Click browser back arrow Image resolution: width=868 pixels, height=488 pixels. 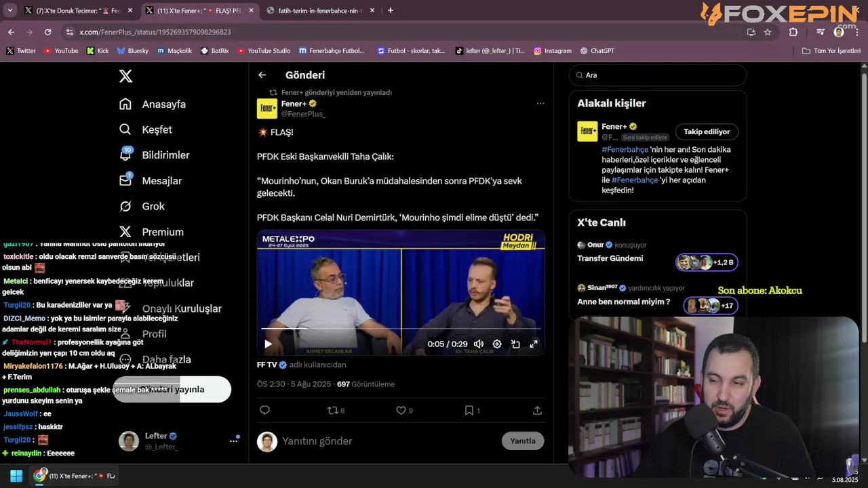pos(11,32)
